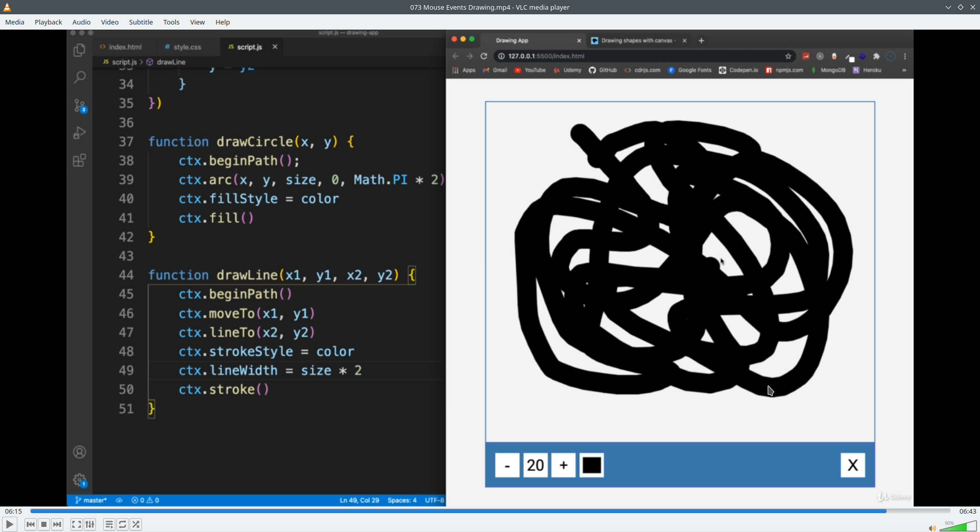
Task: Open the Tools menu
Action: tap(171, 22)
